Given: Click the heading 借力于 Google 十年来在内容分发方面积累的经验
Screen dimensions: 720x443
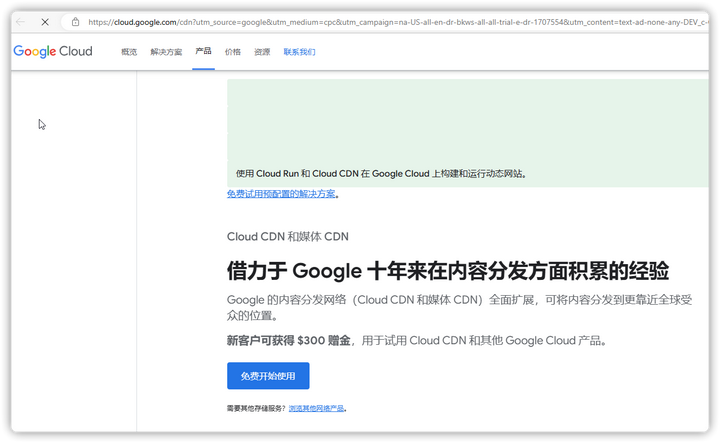Looking at the screenshot, I should pyautogui.click(x=448, y=270).
